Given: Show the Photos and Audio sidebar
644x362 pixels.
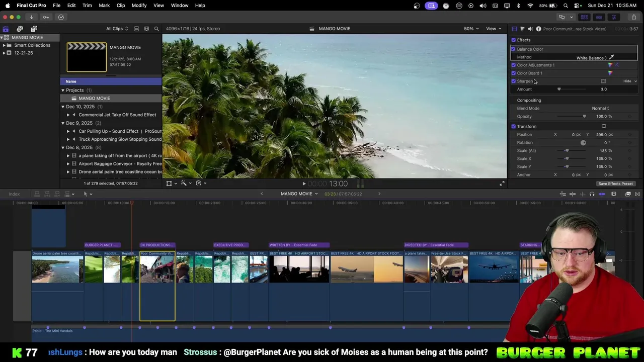Looking at the screenshot, I should [20, 29].
